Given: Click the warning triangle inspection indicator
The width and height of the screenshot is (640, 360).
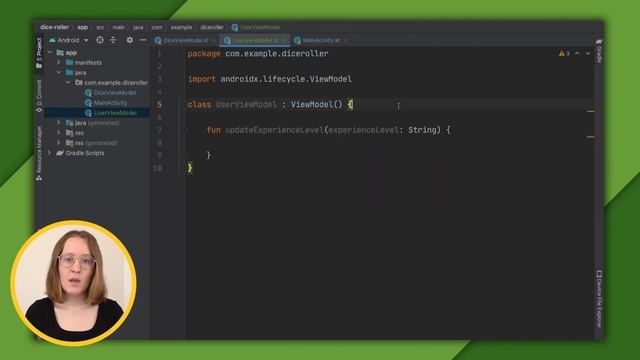Looking at the screenshot, I should click(562, 53).
